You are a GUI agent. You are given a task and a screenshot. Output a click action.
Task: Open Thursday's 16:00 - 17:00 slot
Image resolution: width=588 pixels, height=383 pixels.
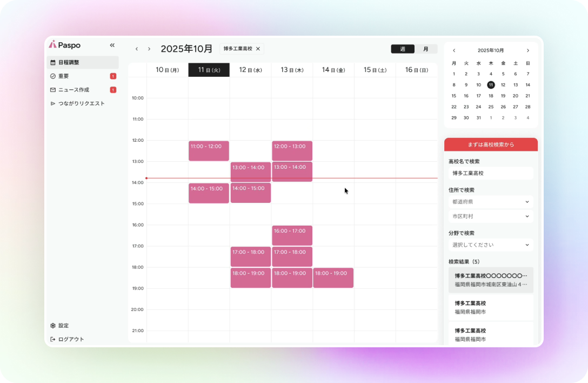(x=292, y=235)
